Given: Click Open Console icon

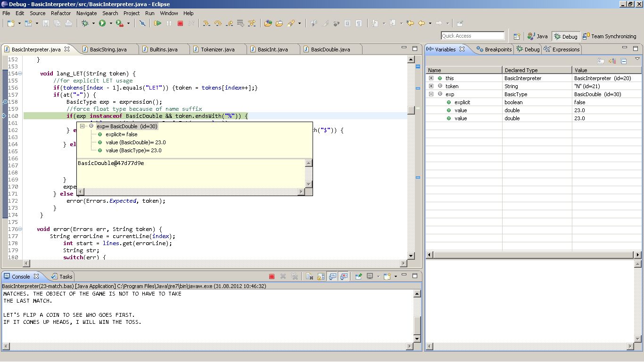Looking at the screenshot, I should [387, 277].
